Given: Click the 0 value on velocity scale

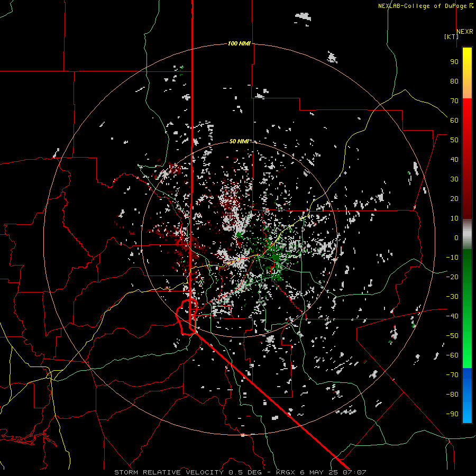Looking at the screenshot, I should (x=456, y=237).
